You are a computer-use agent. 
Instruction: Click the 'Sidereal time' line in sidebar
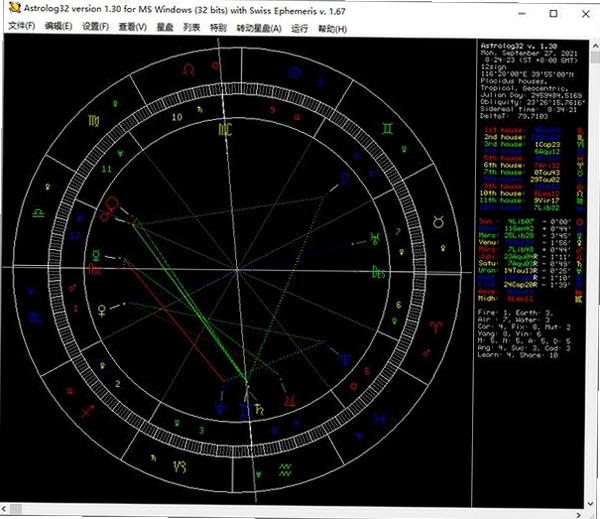coord(528,109)
